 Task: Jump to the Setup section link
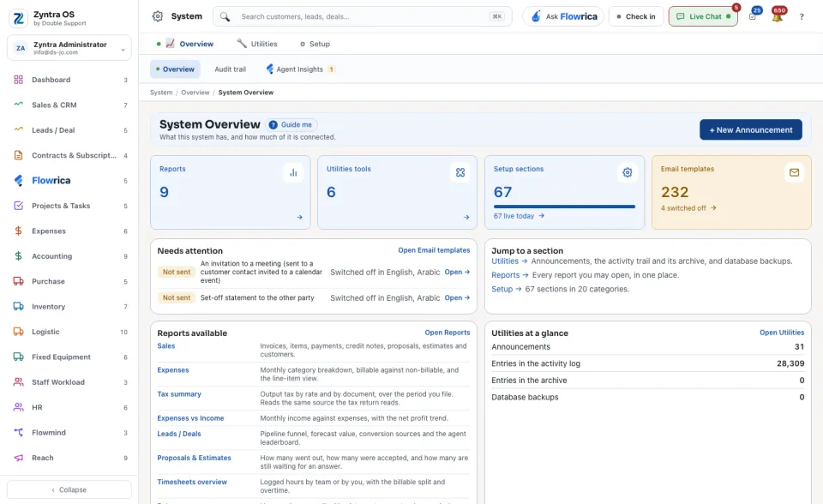click(x=506, y=289)
